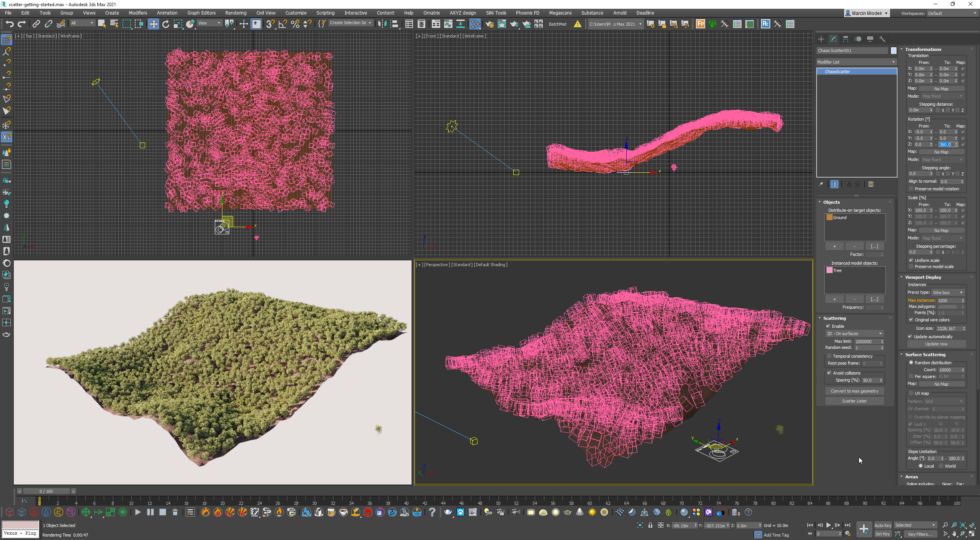This screenshot has width=980, height=540.
Task: Open the Hierarchy command panel tab
Action: coord(846,39)
